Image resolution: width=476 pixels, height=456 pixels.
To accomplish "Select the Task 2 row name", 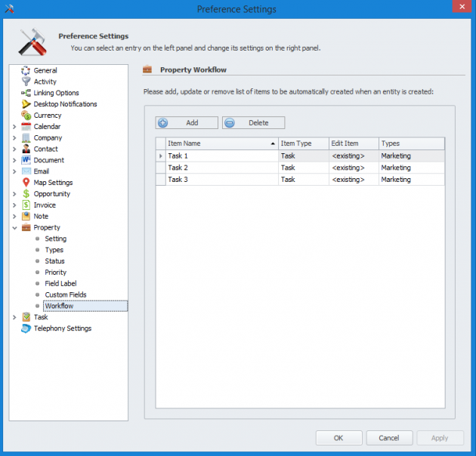I will pos(178,168).
